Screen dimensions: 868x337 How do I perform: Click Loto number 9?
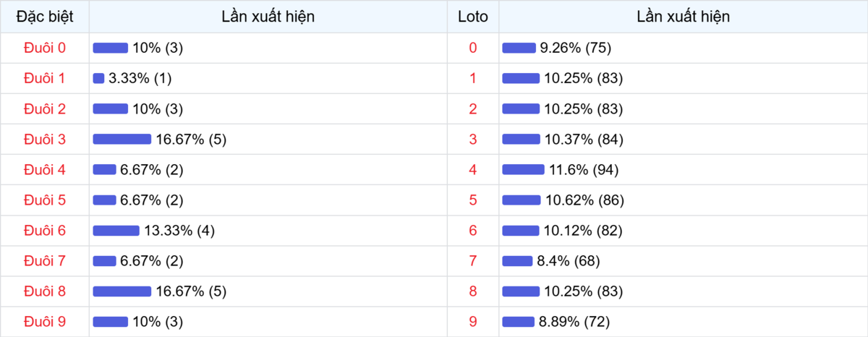point(473,322)
